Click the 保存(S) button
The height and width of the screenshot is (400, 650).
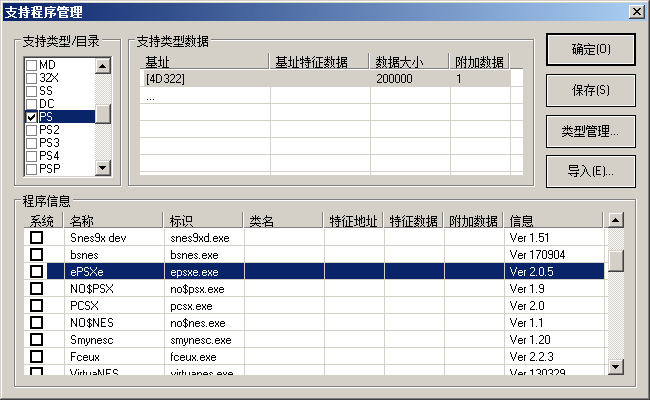[590, 90]
